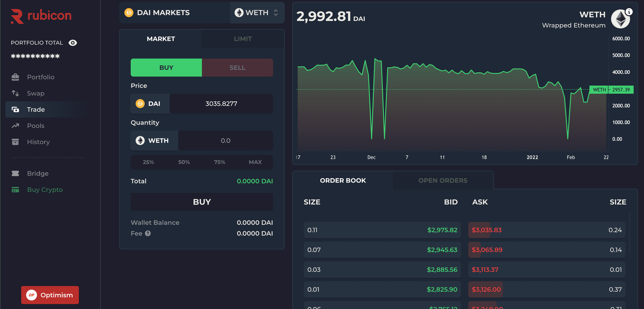Screen dimensions: 644x309
Task: Set quantity to 25%
Action: point(148,162)
